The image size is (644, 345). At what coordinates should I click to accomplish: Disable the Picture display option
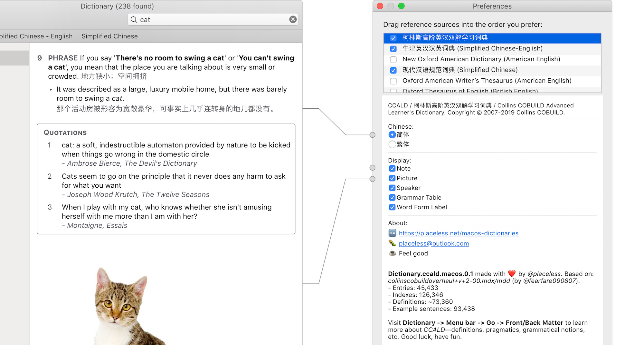pos(392,178)
